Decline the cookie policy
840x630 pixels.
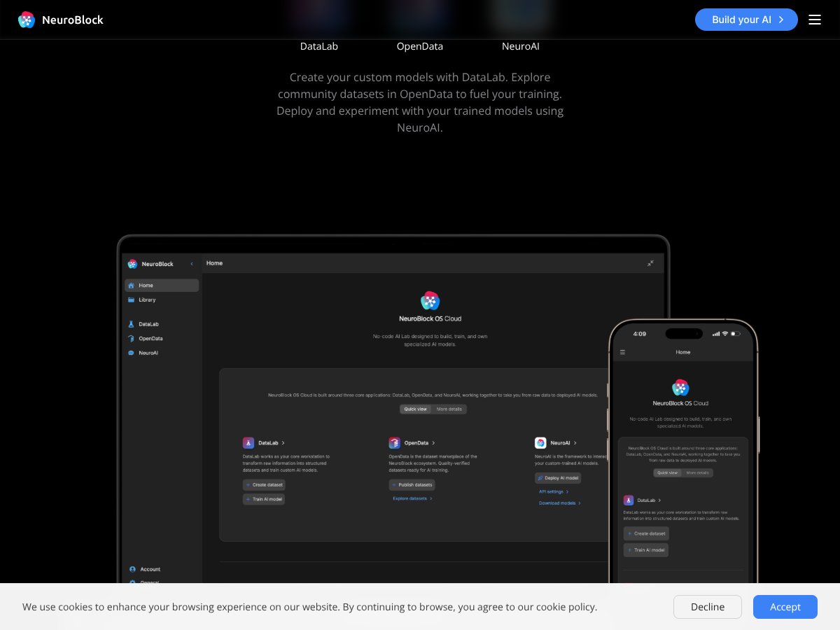coord(708,607)
